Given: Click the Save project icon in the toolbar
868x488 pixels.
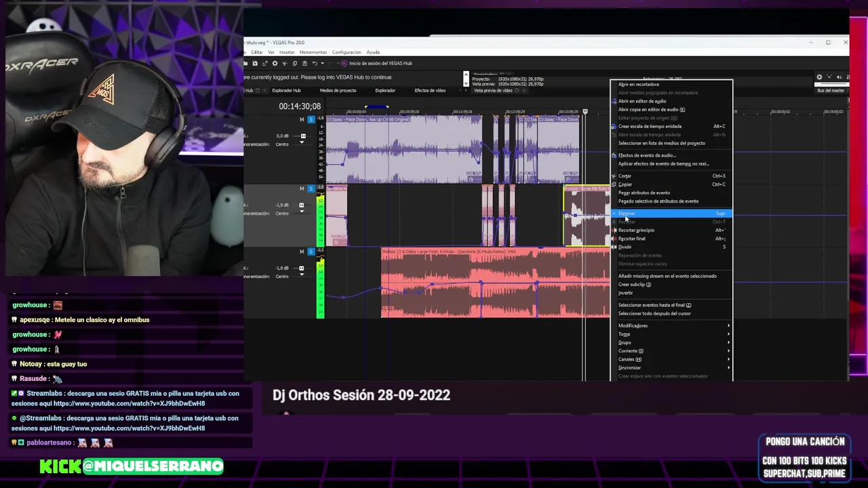Looking at the screenshot, I should [255, 63].
